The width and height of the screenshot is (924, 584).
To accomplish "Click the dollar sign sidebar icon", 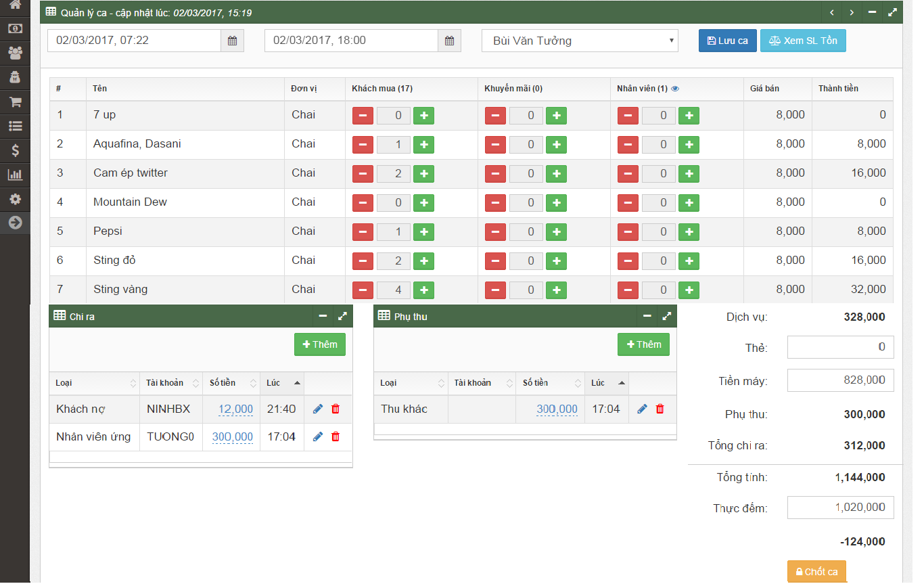I will (15, 150).
